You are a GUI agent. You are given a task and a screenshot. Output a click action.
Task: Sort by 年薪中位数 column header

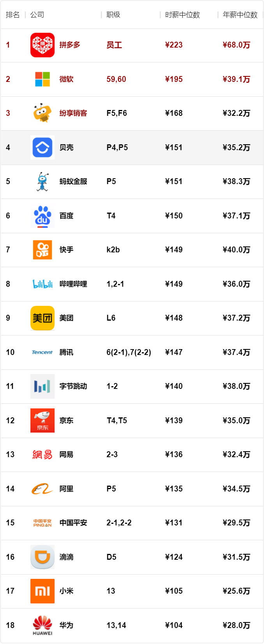[240, 15]
